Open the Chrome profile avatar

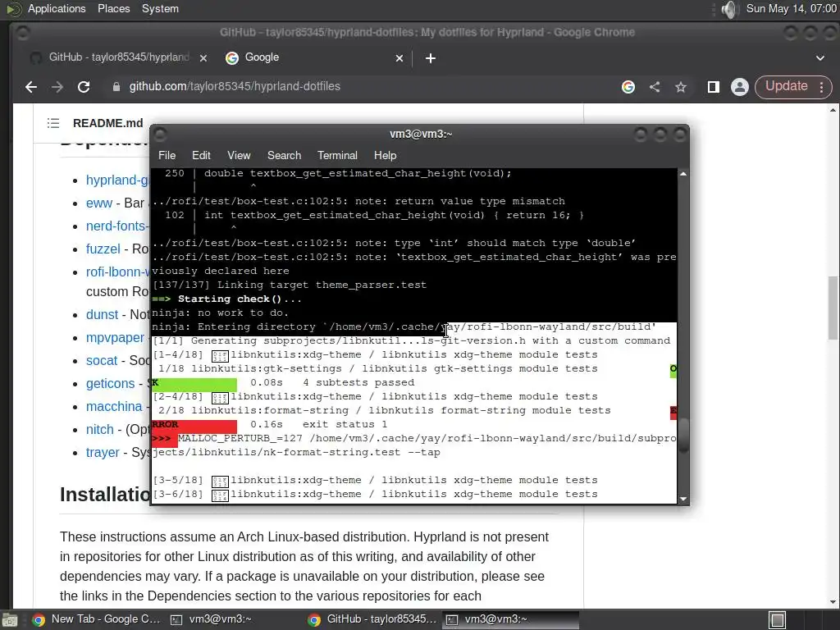point(740,87)
